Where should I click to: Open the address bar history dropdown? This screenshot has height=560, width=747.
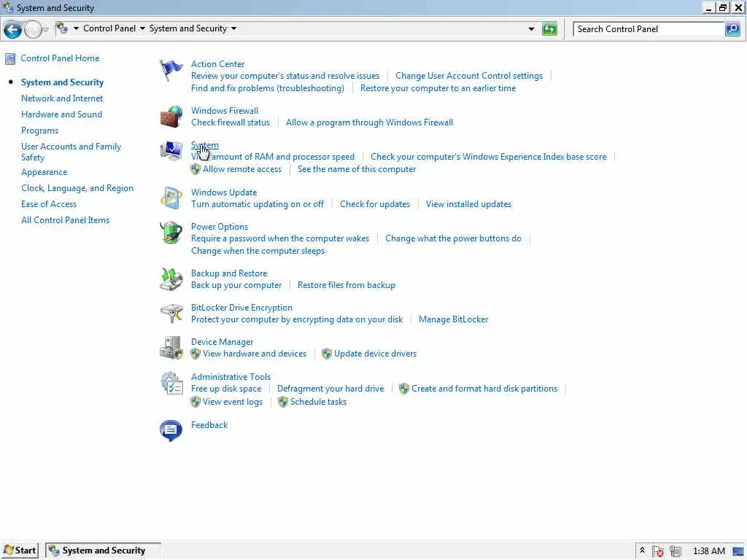tap(531, 29)
